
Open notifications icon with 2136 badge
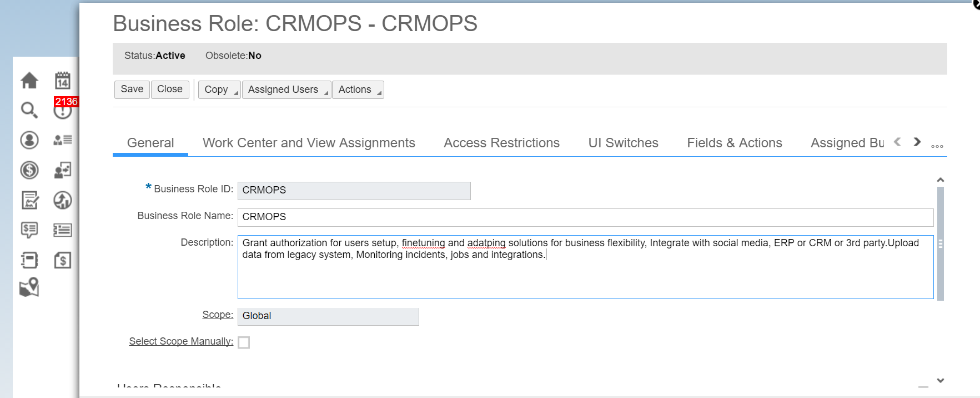coord(64,109)
